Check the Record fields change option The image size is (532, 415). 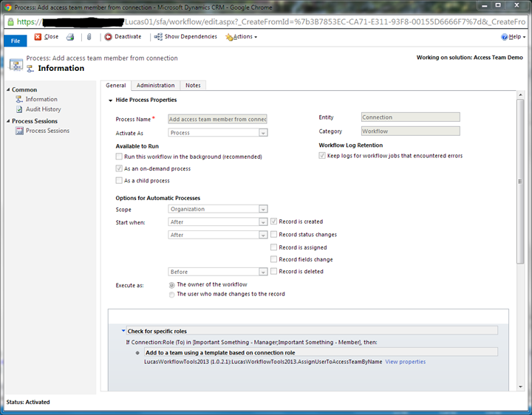pos(274,259)
